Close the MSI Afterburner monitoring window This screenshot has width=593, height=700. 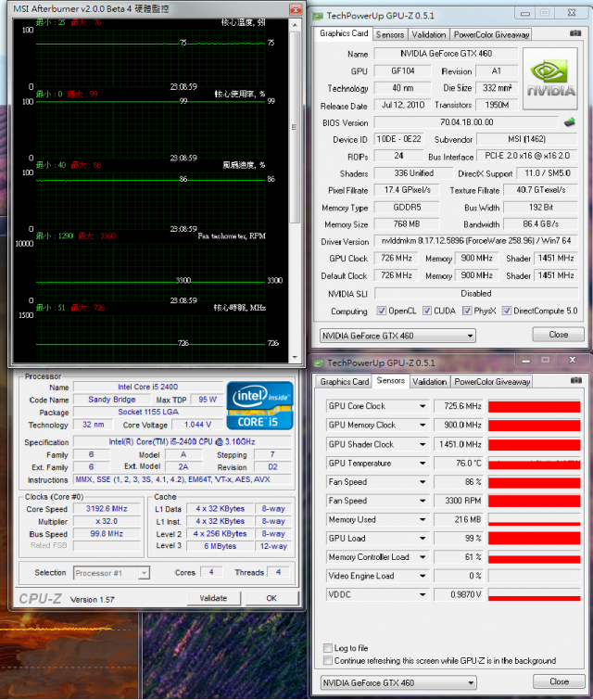296,9
